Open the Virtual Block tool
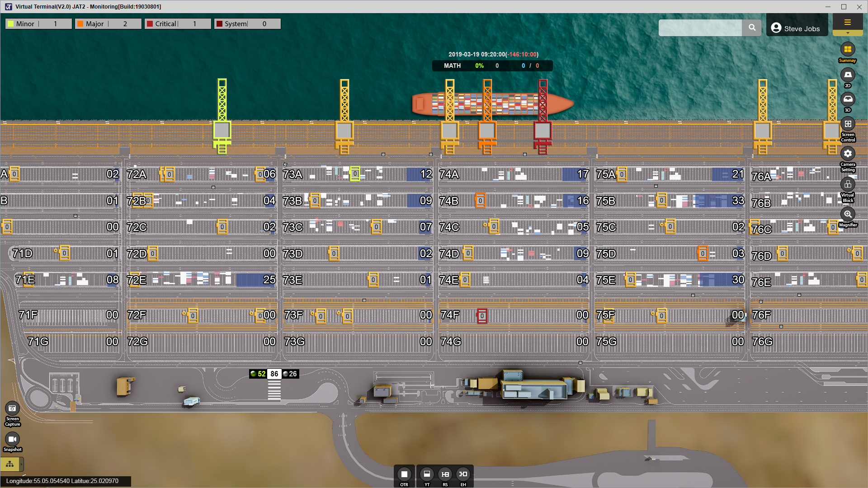This screenshot has height=488, width=868. coord(848,184)
